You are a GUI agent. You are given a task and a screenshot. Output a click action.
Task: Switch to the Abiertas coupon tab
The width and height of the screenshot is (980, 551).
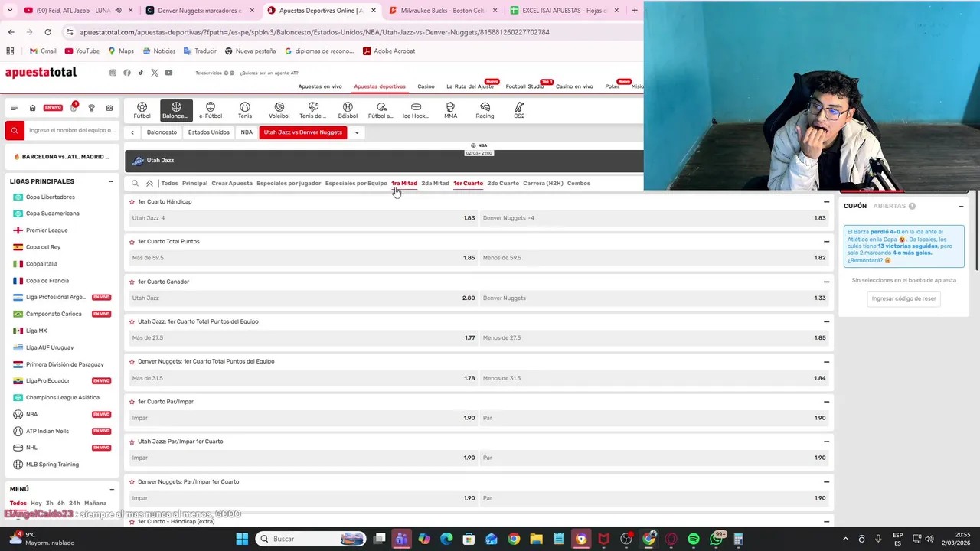(890, 206)
